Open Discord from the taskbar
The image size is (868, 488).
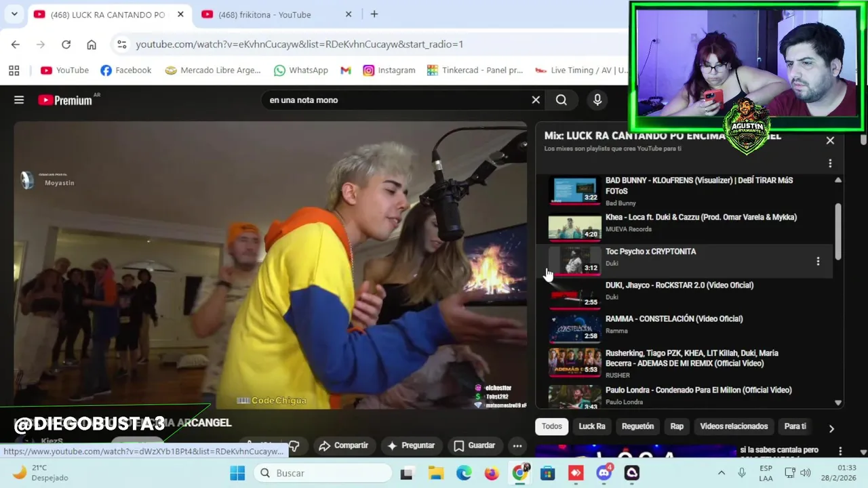click(x=604, y=473)
